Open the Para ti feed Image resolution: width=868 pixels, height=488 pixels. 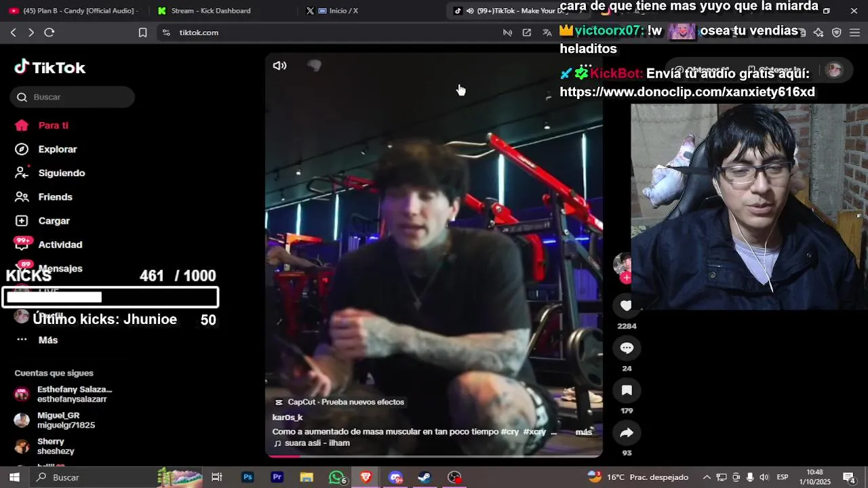(41, 125)
